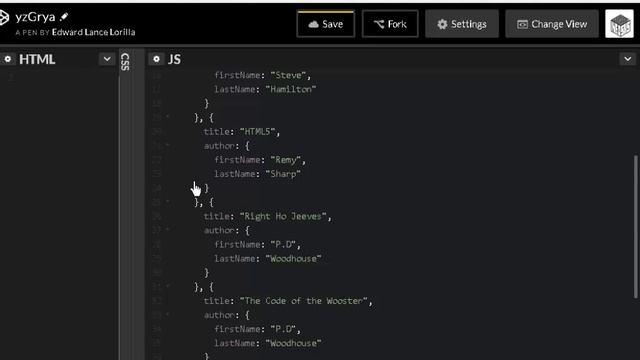Switch to the collapsed CSS panel

click(125, 62)
